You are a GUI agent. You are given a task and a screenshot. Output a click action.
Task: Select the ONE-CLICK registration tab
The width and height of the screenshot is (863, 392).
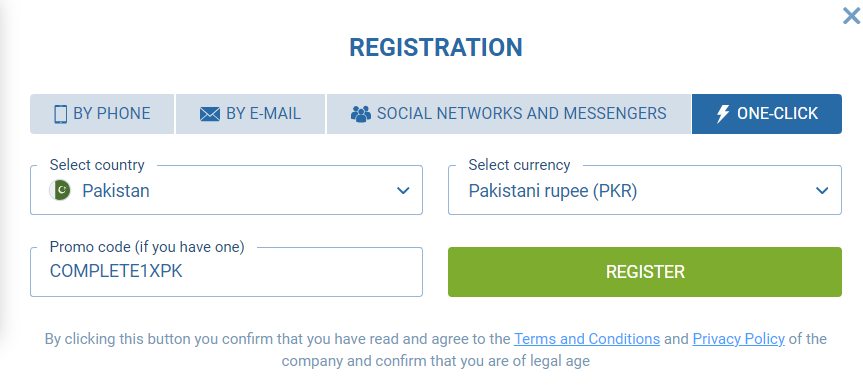click(767, 114)
